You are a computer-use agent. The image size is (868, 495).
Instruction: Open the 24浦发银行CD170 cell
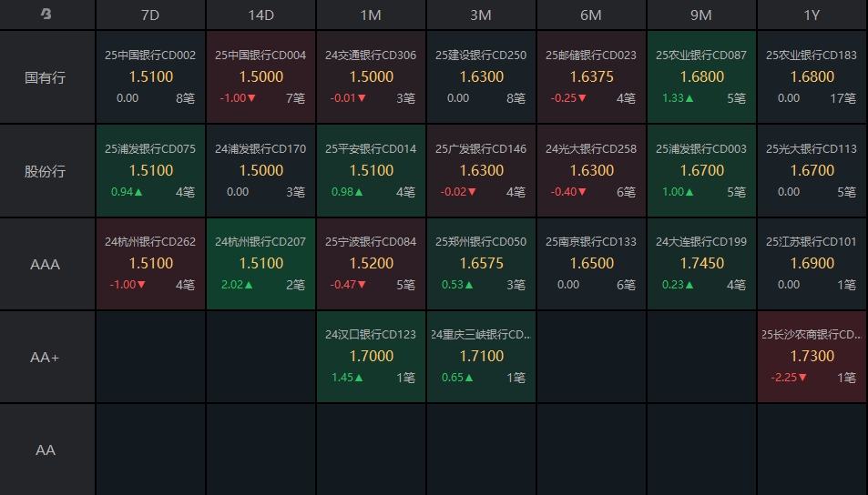(260, 170)
